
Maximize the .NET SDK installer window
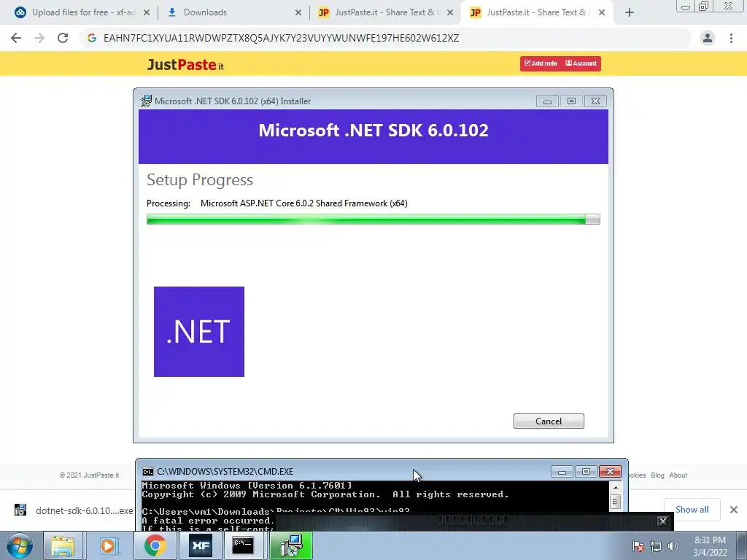(x=571, y=101)
